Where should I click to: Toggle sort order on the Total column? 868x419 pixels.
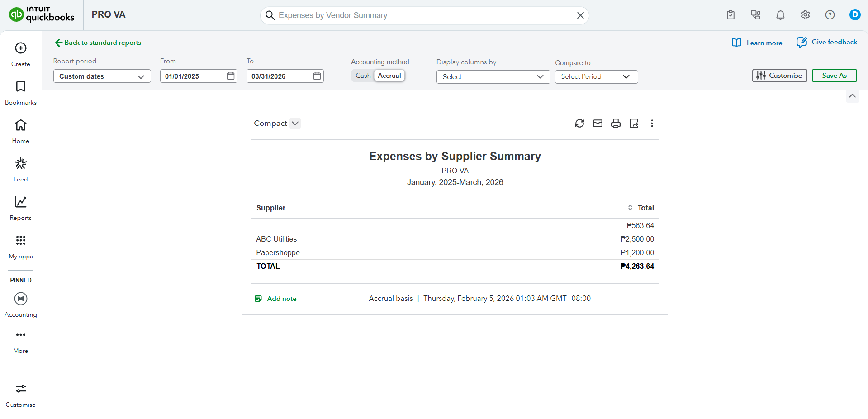pyautogui.click(x=630, y=208)
